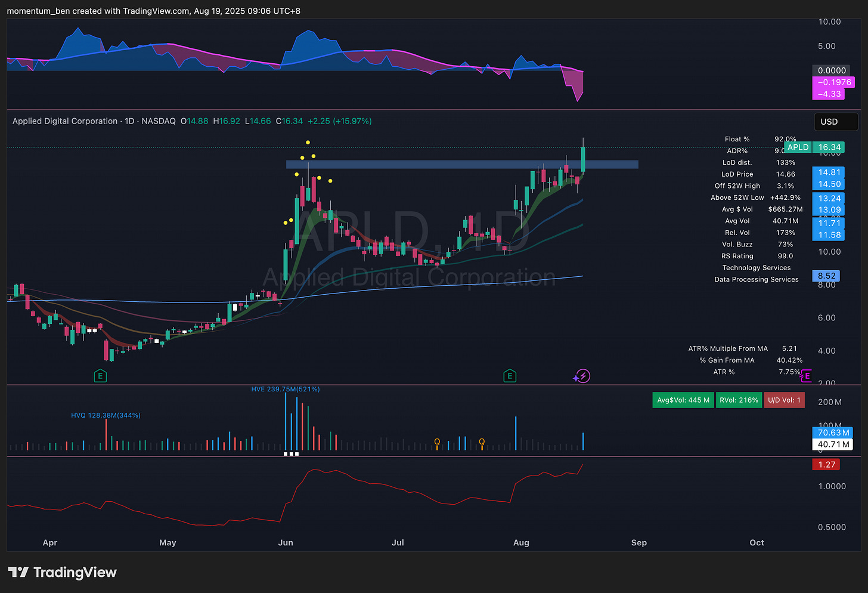Click the 0.0000 indicator axis label
868x593 pixels.
point(832,70)
